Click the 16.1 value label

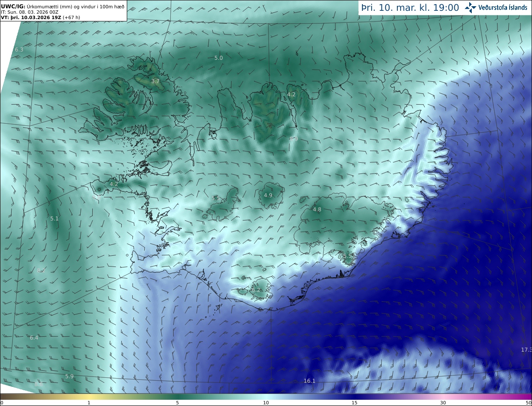pyautogui.click(x=310, y=381)
